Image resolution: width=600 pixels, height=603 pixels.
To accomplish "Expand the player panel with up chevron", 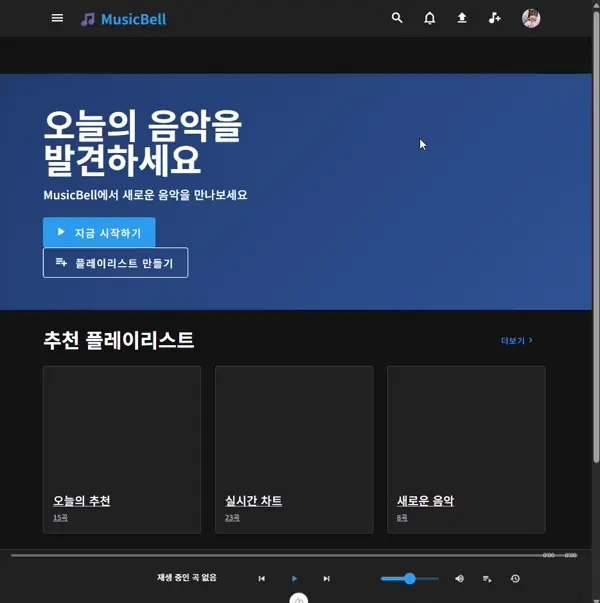I will pos(298,599).
